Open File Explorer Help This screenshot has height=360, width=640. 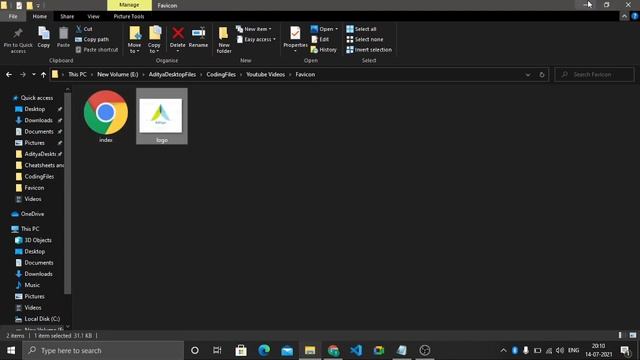pyautogui.click(x=635, y=16)
